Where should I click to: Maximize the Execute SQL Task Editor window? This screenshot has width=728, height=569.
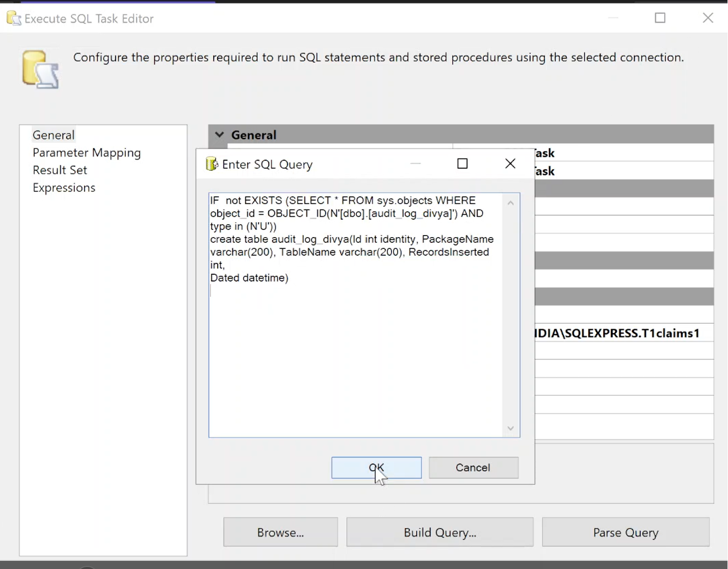click(x=660, y=18)
